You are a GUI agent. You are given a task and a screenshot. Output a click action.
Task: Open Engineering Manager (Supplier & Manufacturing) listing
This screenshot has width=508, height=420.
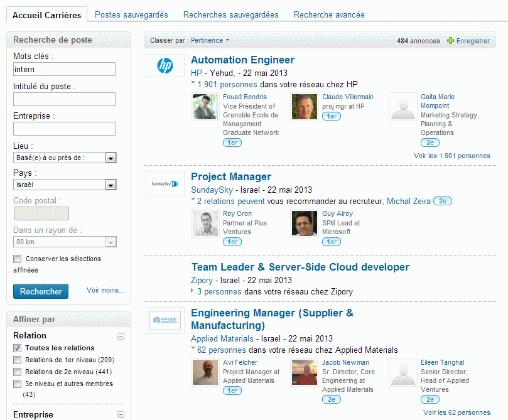pyautogui.click(x=272, y=319)
